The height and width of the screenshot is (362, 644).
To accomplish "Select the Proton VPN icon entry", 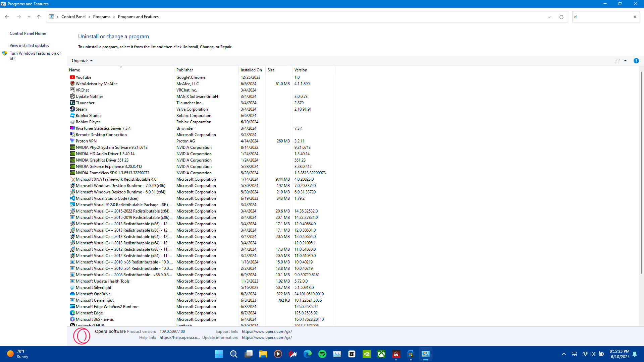I will 72,141.
